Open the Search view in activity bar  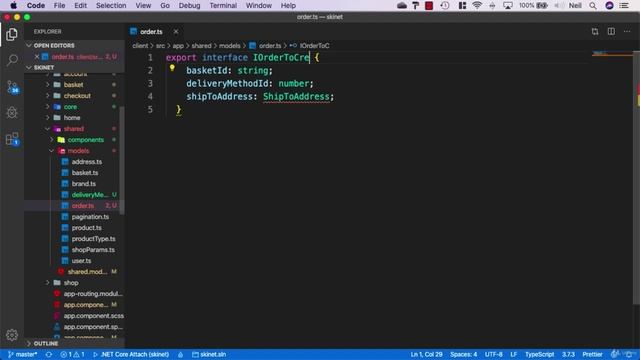pyautogui.click(x=12, y=60)
